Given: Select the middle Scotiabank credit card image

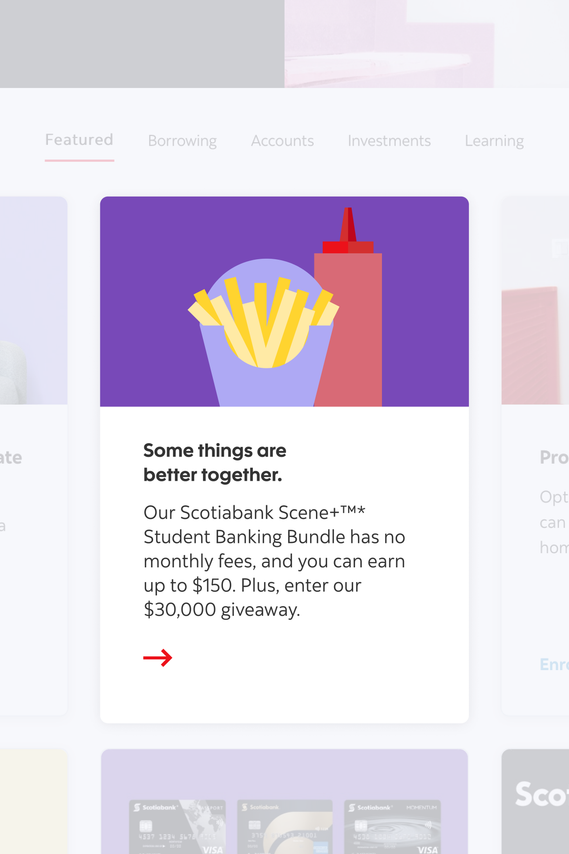Looking at the screenshot, I should [284, 827].
